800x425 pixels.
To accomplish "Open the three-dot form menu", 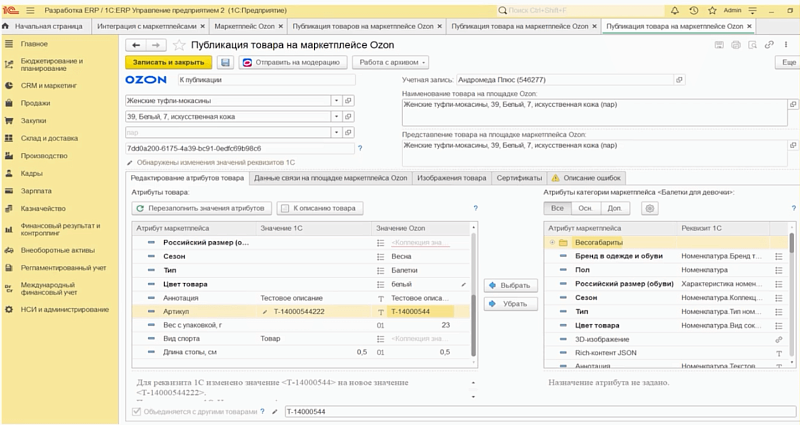I will click(x=786, y=45).
